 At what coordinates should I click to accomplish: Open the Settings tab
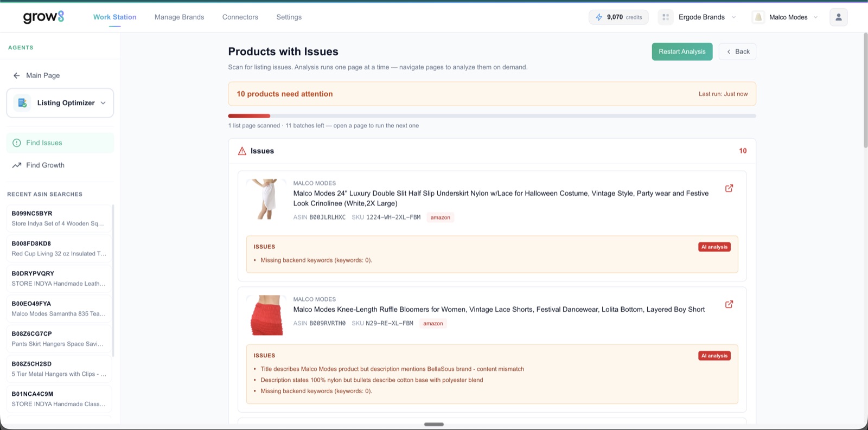coord(289,17)
